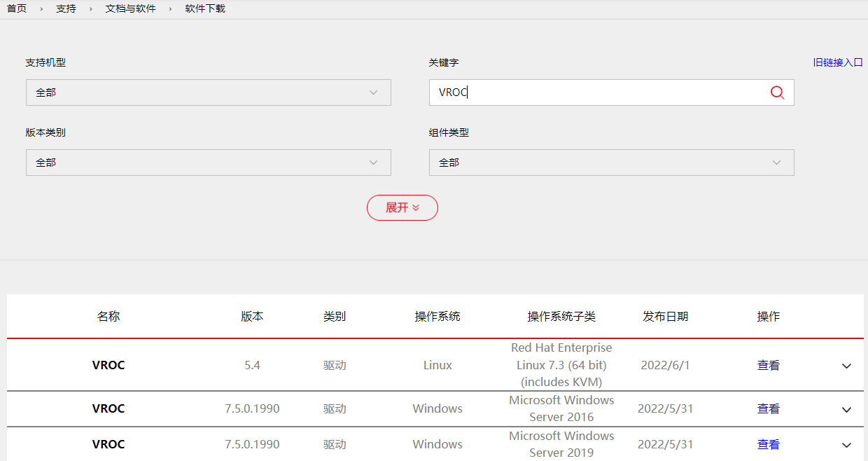The image size is (868, 461).
Task: Click 驱动 category in the Server 2016 row
Action: click(335, 408)
